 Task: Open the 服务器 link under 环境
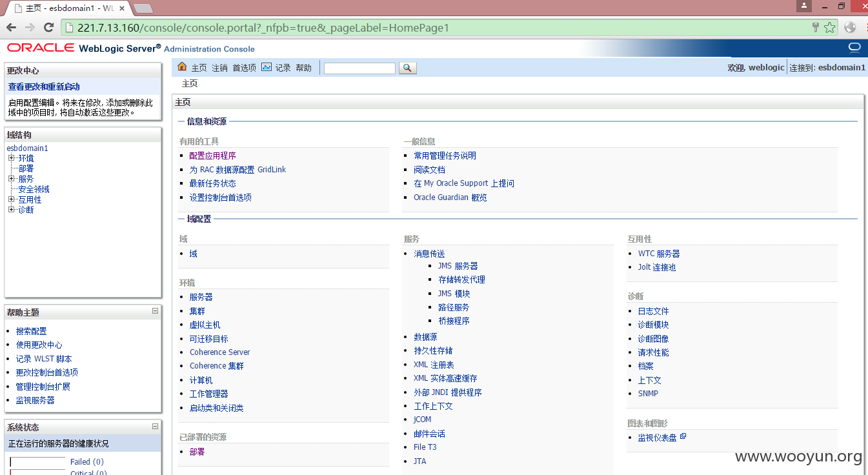201,297
